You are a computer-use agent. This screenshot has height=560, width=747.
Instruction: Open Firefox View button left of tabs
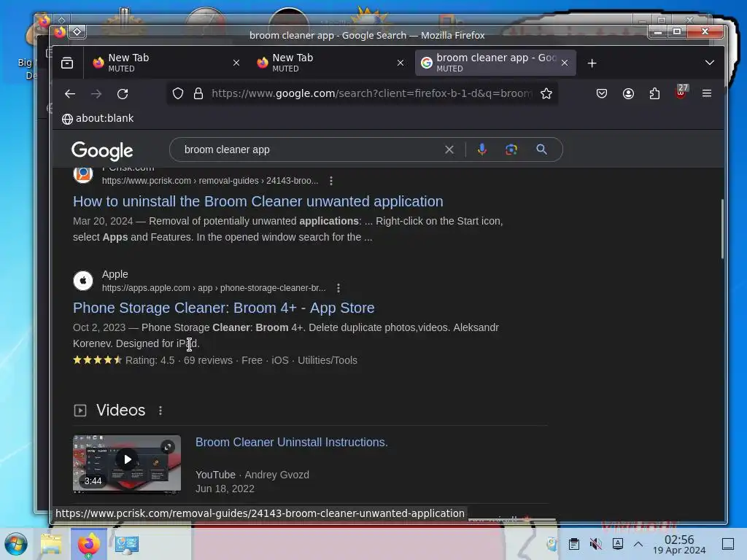[x=67, y=63]
